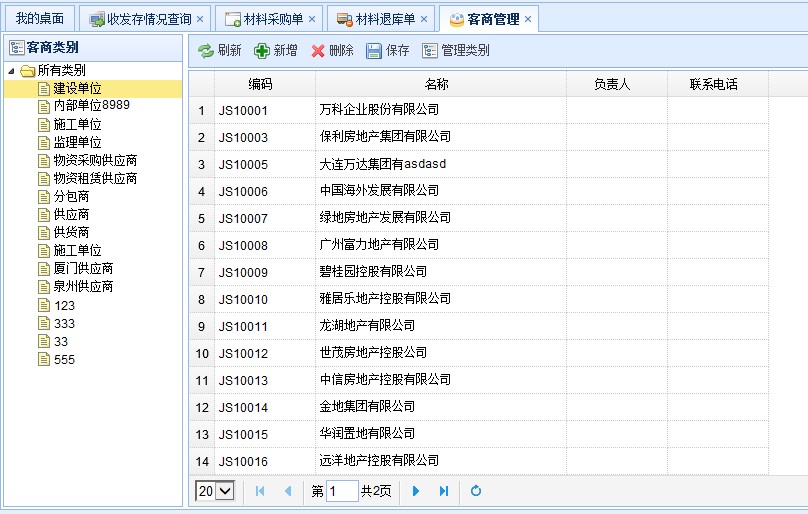The image size is (808, 514).
Task: Click the page number input field
Action: click(342, 491)
